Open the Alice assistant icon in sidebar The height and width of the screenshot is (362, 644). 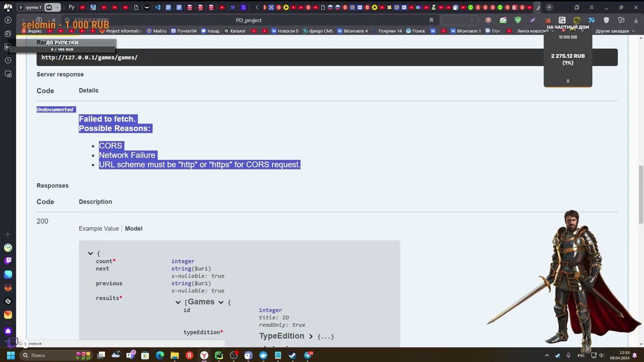point(8,331)
